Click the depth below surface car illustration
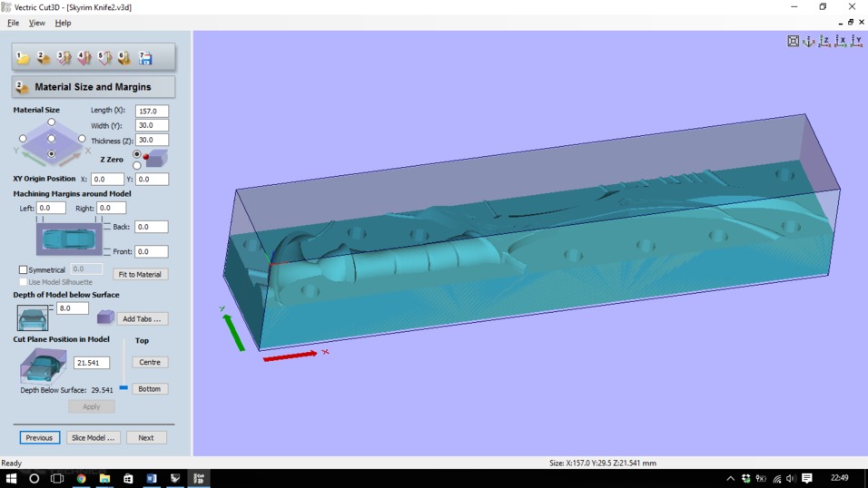The width and height of the screenshot is (868, 488). click(x=32, y=317)
